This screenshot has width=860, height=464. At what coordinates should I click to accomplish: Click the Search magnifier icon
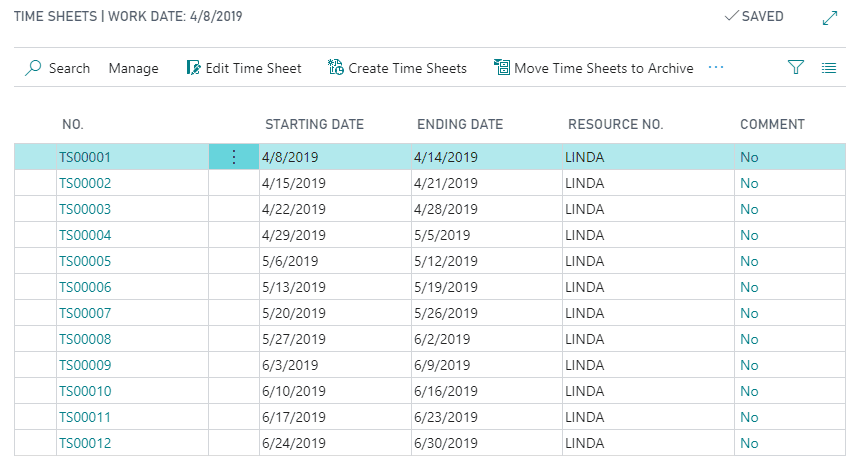click(x=33, y=68)
